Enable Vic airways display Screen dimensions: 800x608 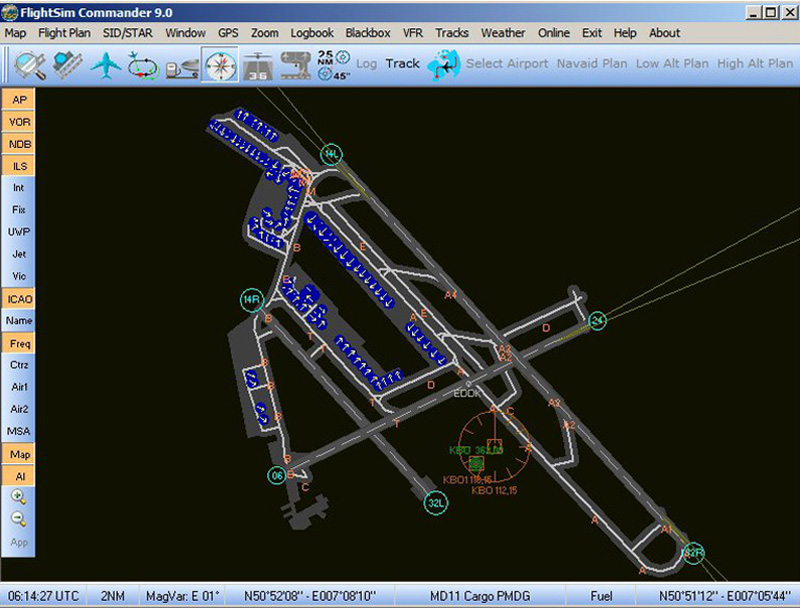click(x=19, y=276)
